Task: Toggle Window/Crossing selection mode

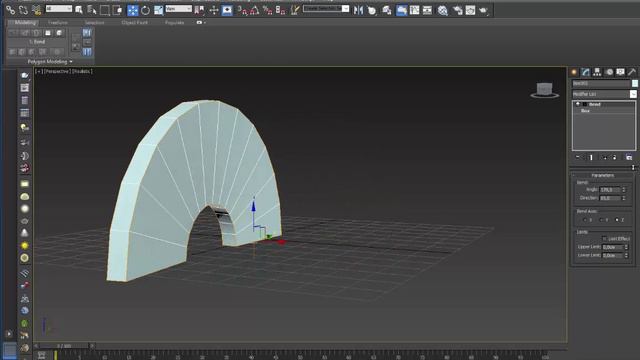Action: point(118,10)
